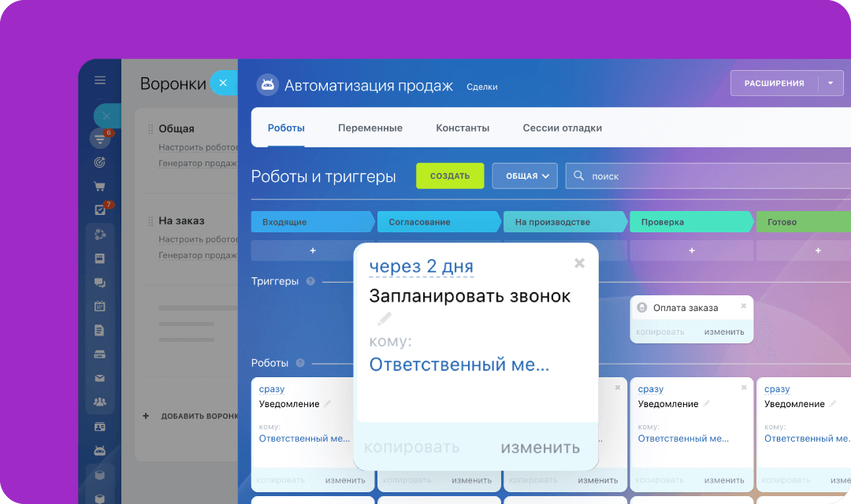
Task: Open the calendar sidebar icon
Action: point(100,306)
